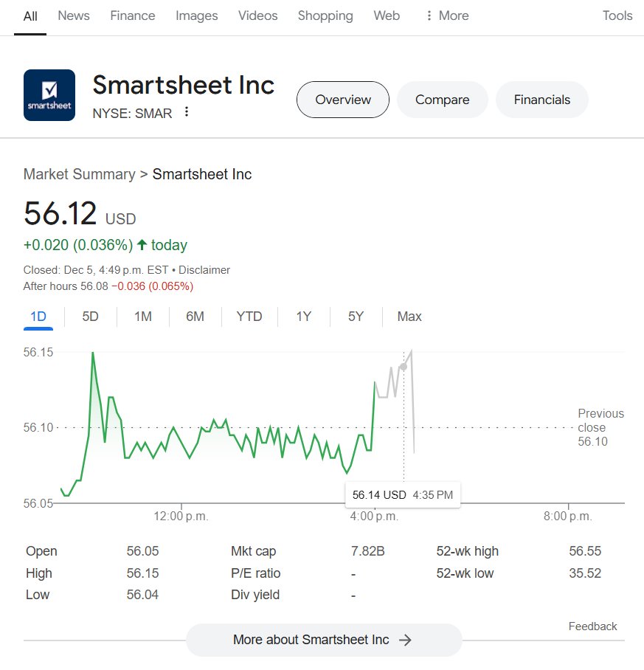The width and height of the screenshot is (644, 670).
Task: Open the three-dot menu beside NYSE: SMAR
Action: 186,112
